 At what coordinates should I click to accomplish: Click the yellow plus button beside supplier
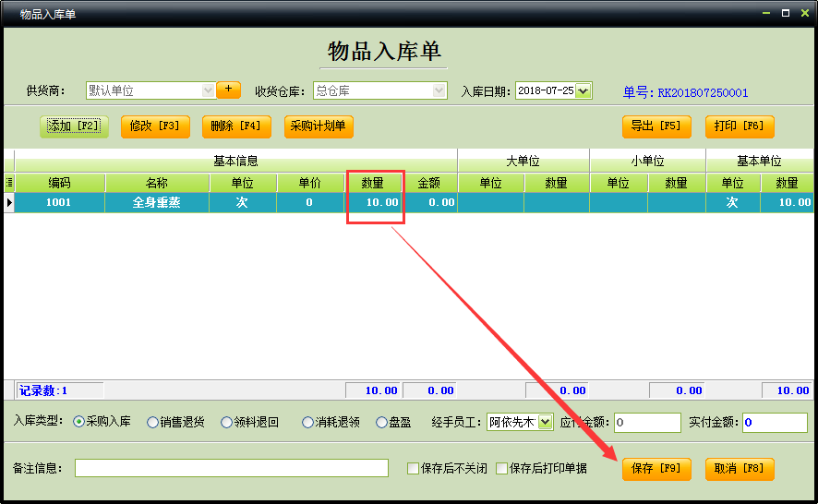[x=228, y=90]
